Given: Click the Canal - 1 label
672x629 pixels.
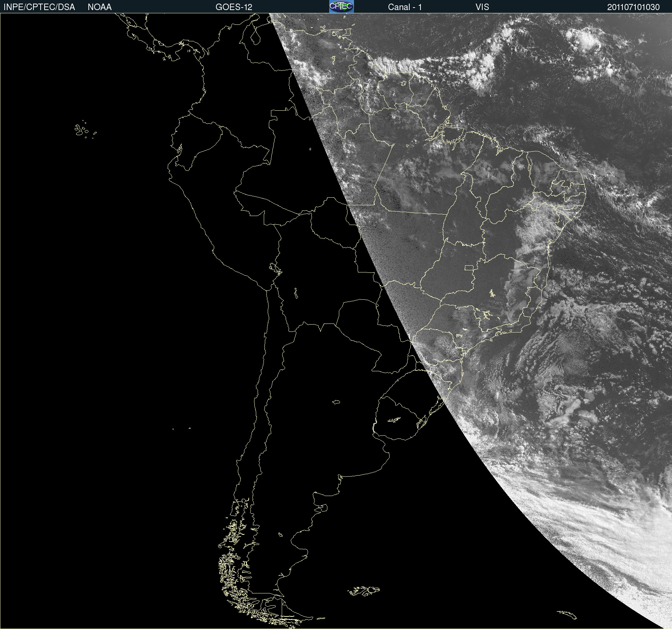Looking at the screenshot, I should tap(405, 7).
